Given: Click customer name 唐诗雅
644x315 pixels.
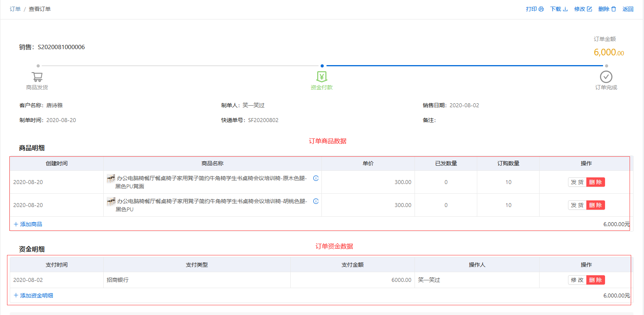Looking at the screenshot, I should 55,105.
